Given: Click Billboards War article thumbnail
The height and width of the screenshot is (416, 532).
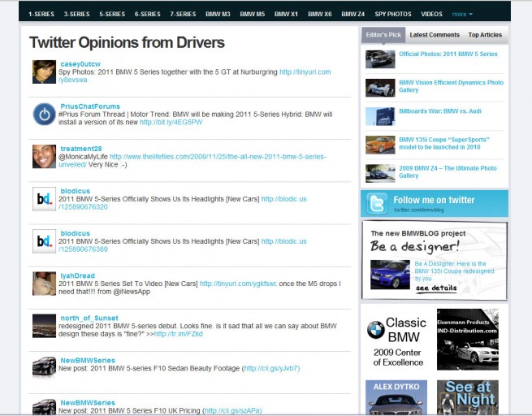Looking at the screenshot, I should [x=380, y=116].
